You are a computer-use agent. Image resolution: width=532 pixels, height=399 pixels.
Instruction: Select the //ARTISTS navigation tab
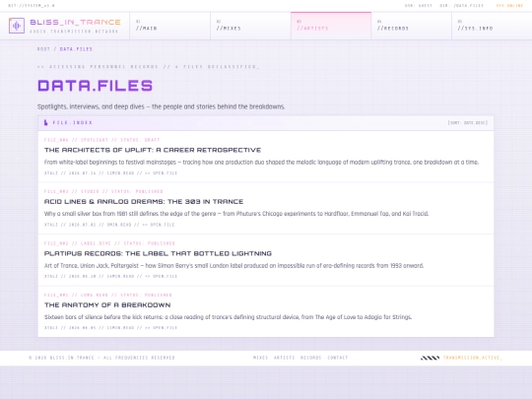click(331, 26)
